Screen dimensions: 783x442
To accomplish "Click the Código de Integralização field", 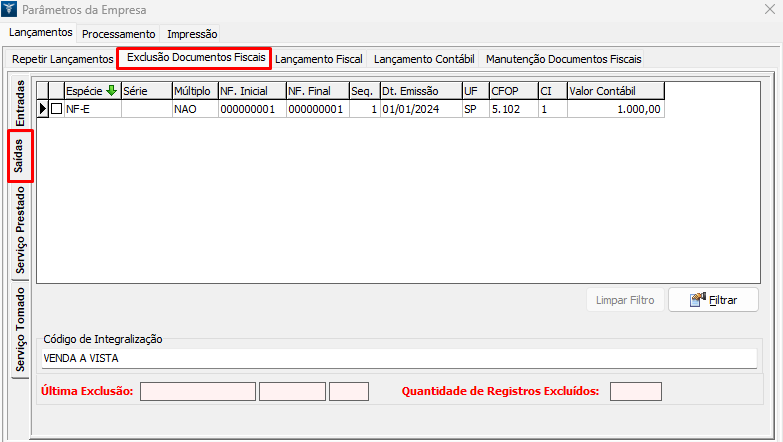I will (x=400, y=358).
